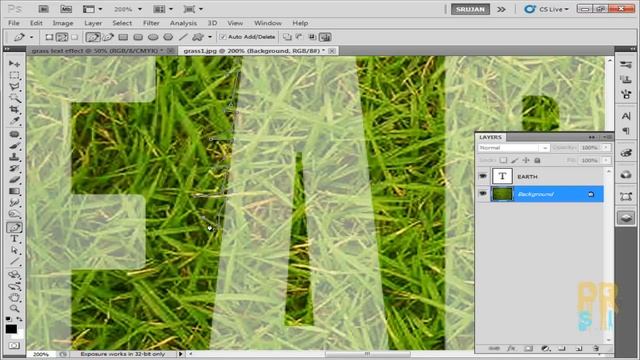The width and height of the screenshot is (640, 360).
Task: Select the Polygonal Lasso tool
Action: pyautogui.click(x=14, y=87)
